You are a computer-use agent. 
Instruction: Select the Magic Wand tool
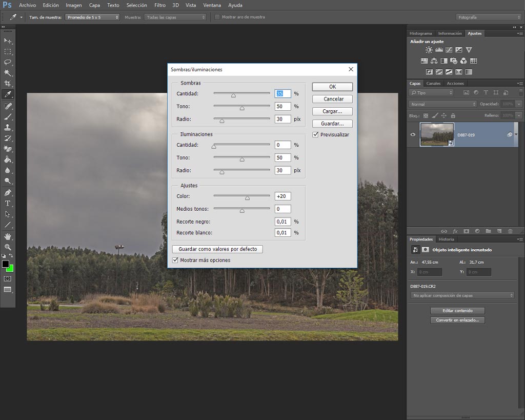(8, 73)
